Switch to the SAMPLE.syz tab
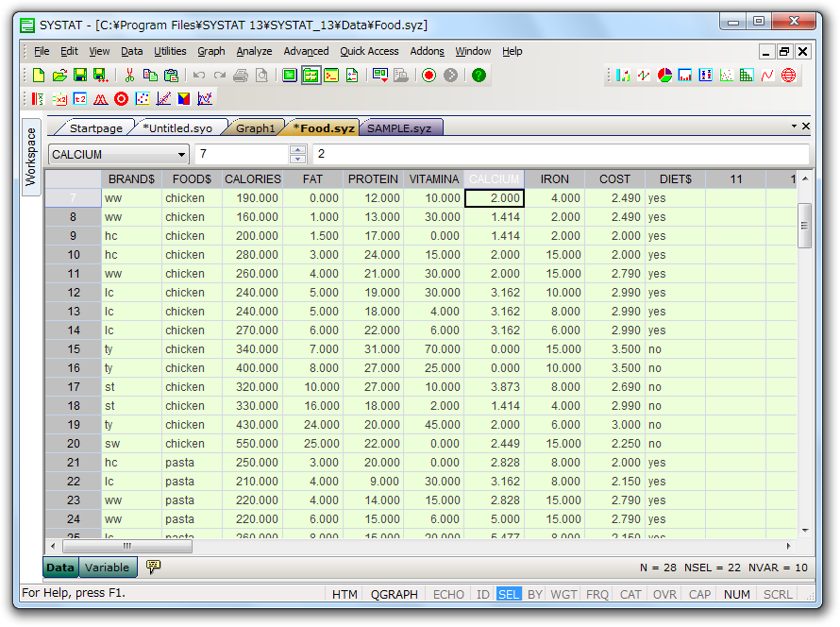Viewport: 840px width, 627px height. click(x=399, y=128)
